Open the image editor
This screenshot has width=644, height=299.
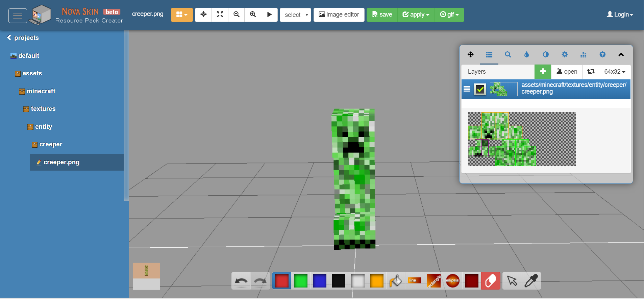click(x=339, y=15)
